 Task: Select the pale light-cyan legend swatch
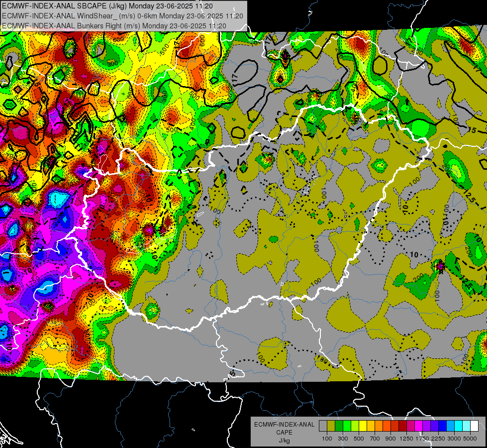coord(467,426)
